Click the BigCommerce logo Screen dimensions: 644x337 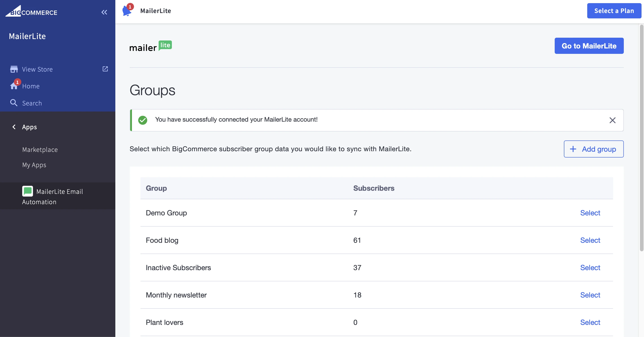point(31,11)
